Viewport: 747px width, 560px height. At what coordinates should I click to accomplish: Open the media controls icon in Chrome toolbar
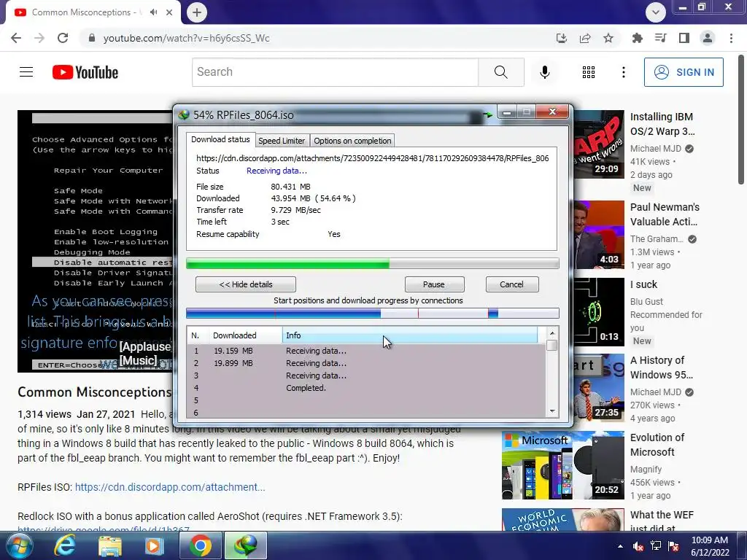click(660, 38)
